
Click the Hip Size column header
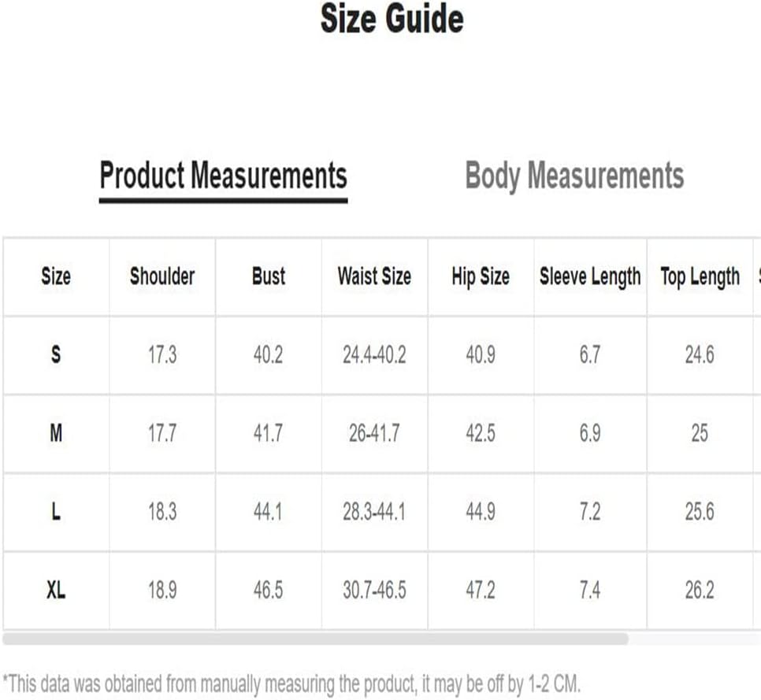[481, 276]
